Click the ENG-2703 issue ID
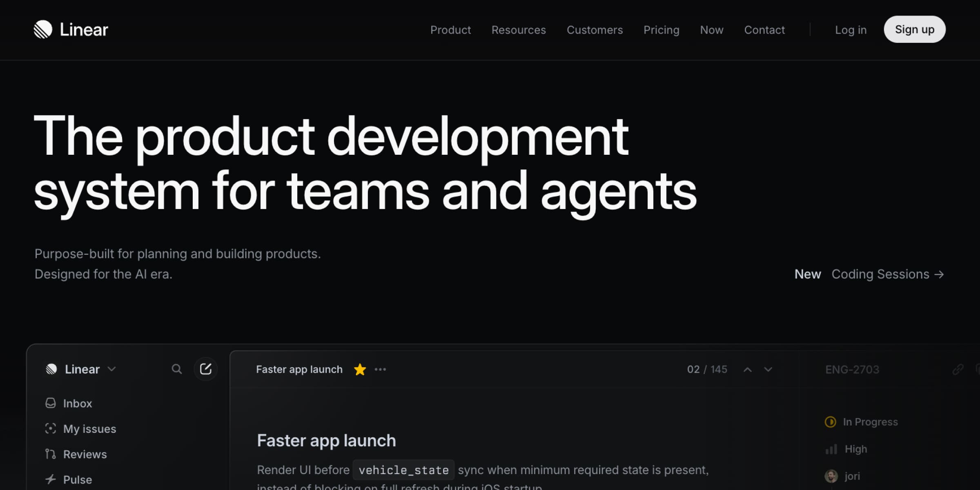980x490 pixels. 852,370
